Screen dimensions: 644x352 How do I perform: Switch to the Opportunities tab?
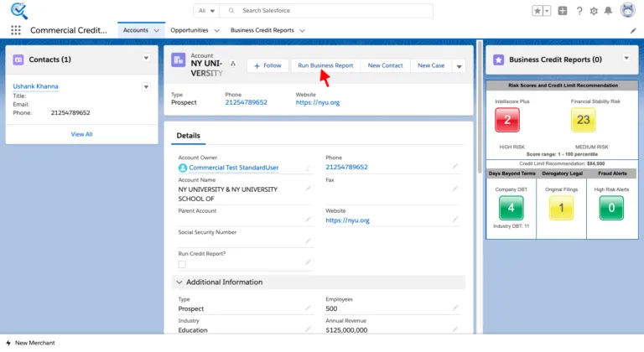pyautogui.click(x=190, y=30)
